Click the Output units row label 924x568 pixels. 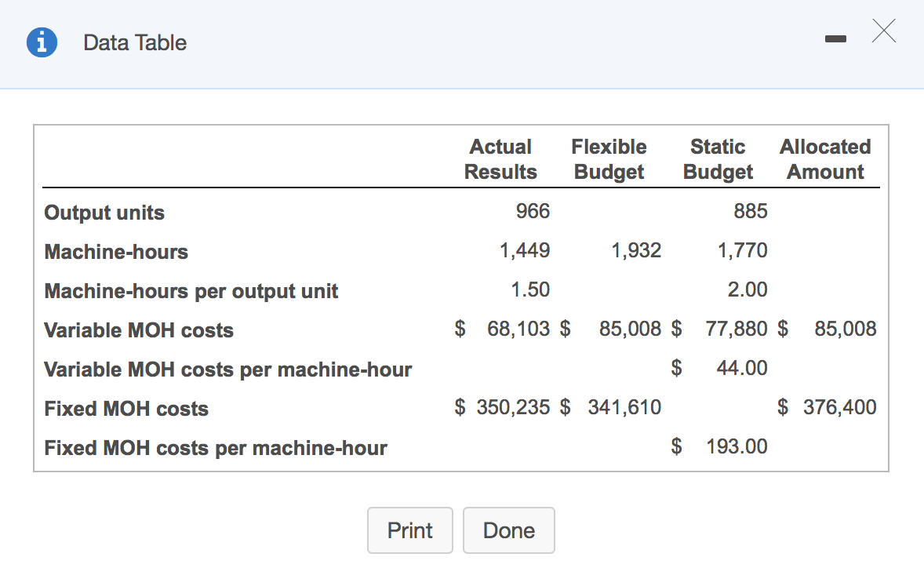click(x=104, y=213)
